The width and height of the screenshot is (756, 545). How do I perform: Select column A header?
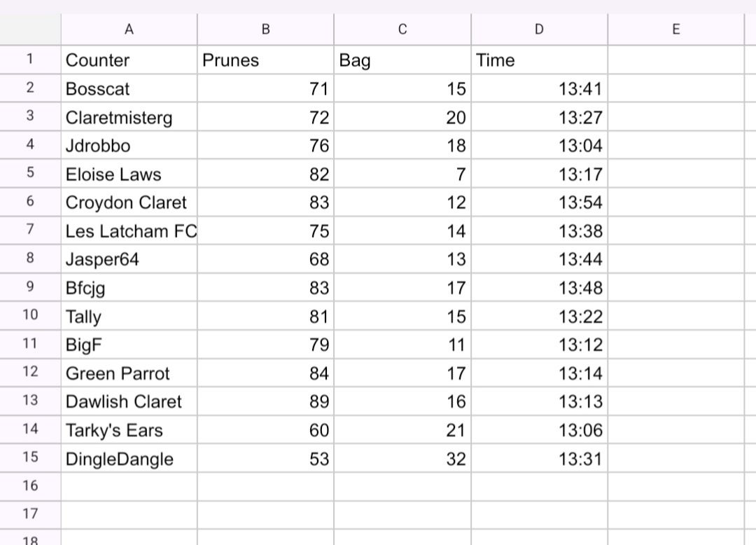click(129, 29)
